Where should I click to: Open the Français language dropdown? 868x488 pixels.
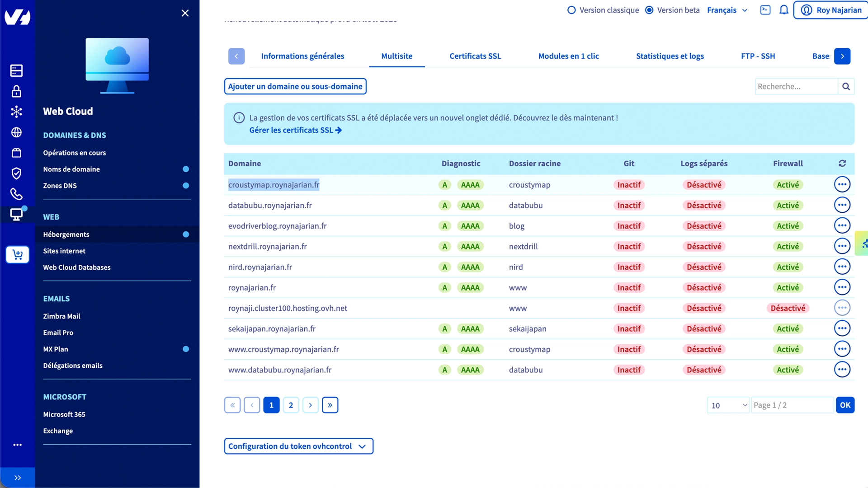tap(727, 10)
